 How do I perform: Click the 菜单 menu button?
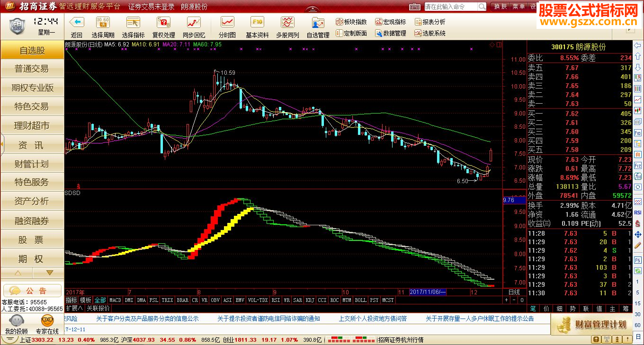pos(519,7)
